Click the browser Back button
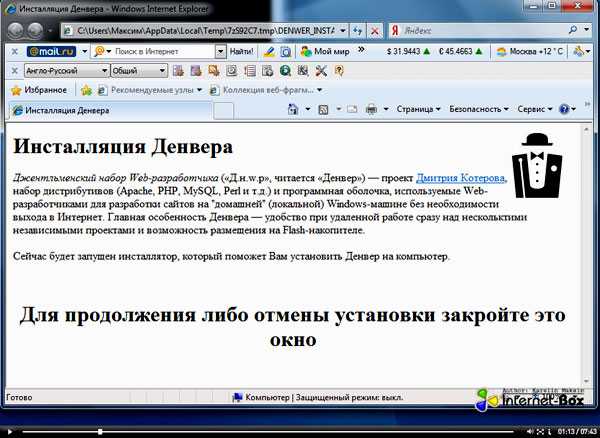 point(15,31)
